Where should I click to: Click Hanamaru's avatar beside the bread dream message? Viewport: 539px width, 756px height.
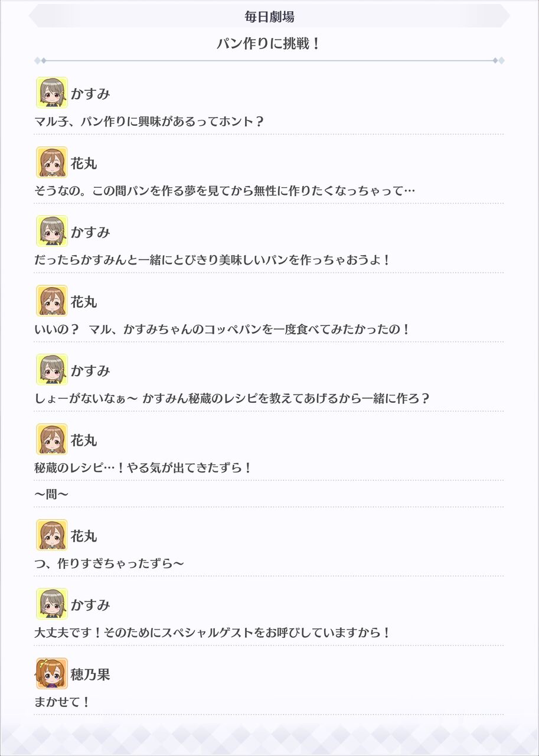52,162
